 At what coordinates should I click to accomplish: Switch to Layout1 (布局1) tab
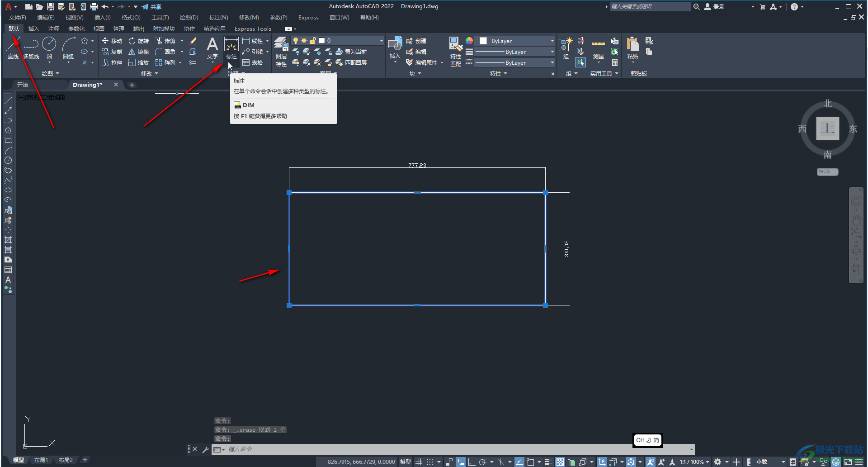click(x=41, y=460)
